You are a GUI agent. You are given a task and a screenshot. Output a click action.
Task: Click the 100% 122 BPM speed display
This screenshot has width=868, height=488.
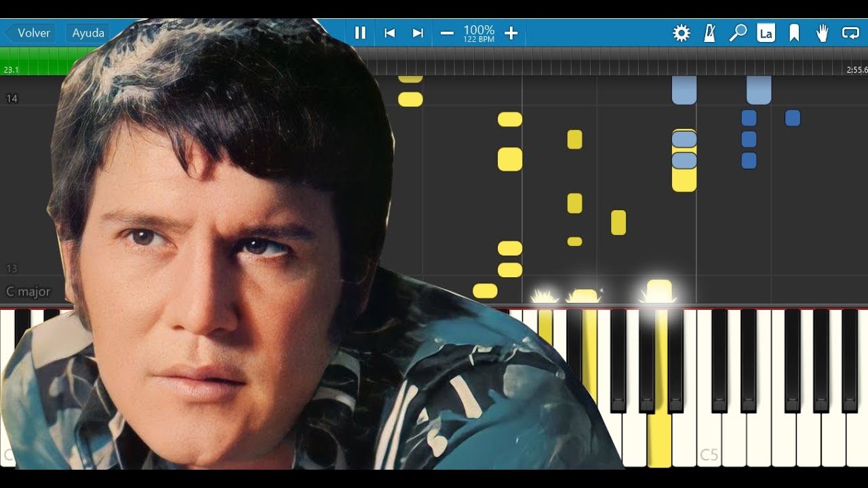479,33
